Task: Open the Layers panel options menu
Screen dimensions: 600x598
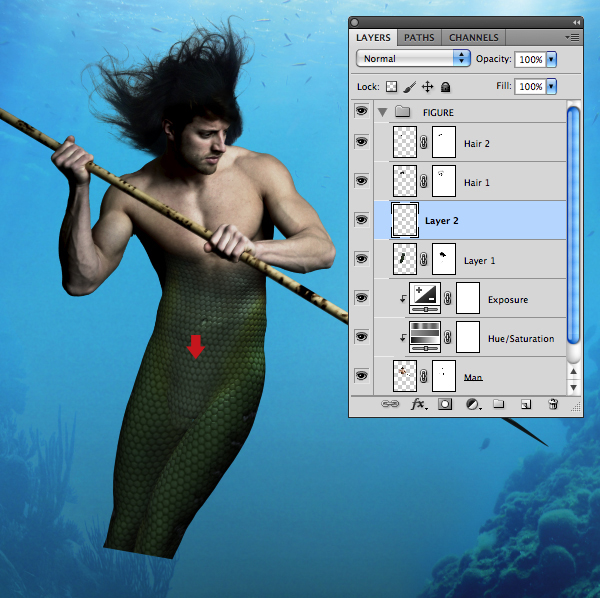Action: pos(572,37)
